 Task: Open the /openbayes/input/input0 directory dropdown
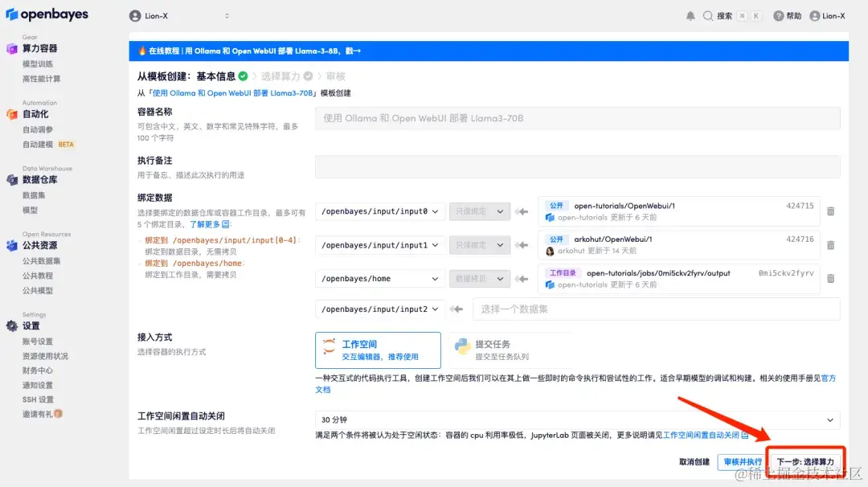point(379,211)
